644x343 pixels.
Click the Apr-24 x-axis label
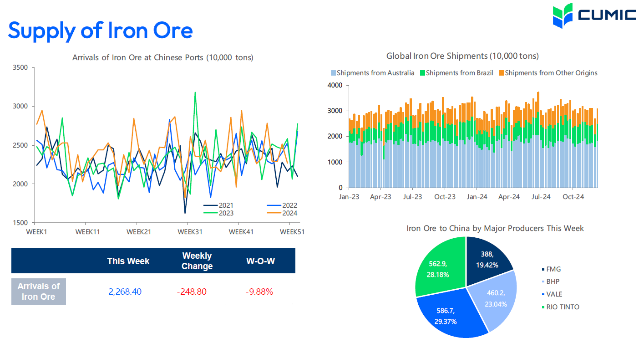point(509,197)
